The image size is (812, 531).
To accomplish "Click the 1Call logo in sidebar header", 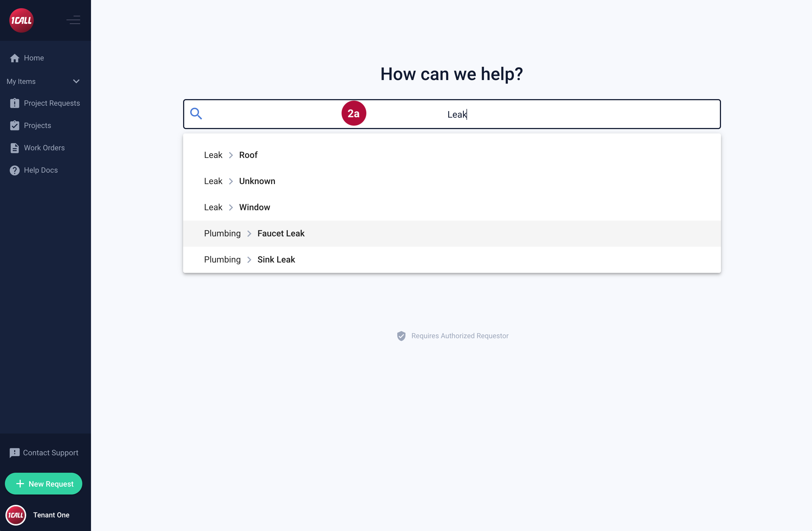I will pos(22,20).
